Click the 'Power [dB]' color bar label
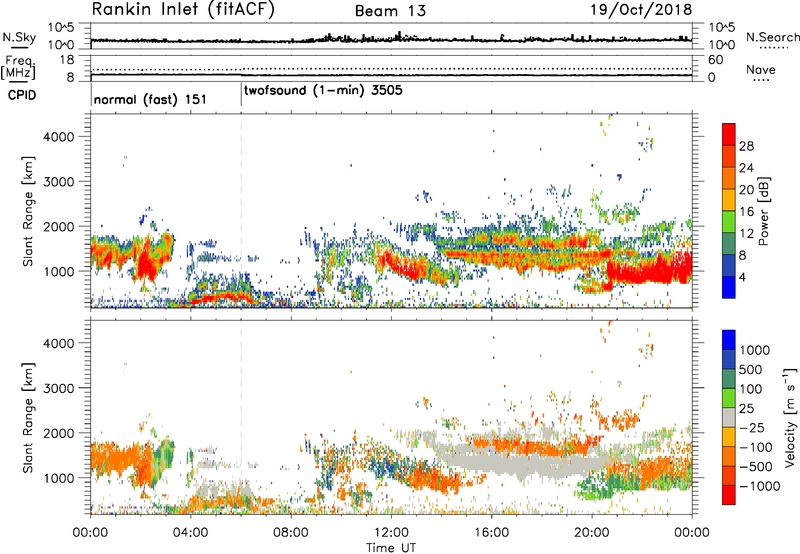The image size is (800, 554). pyautogui.click(x=763, y=211)
